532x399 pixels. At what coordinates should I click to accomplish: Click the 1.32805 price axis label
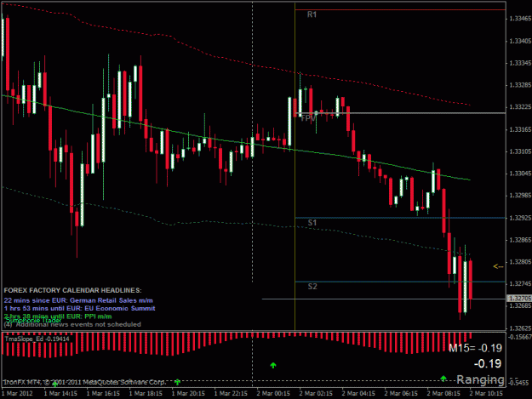tap(520, 262)
